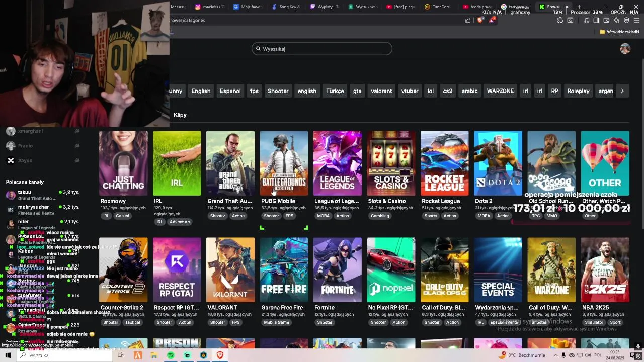
Task: Select the WARZONE tag chip
Action: coord(500,91)
